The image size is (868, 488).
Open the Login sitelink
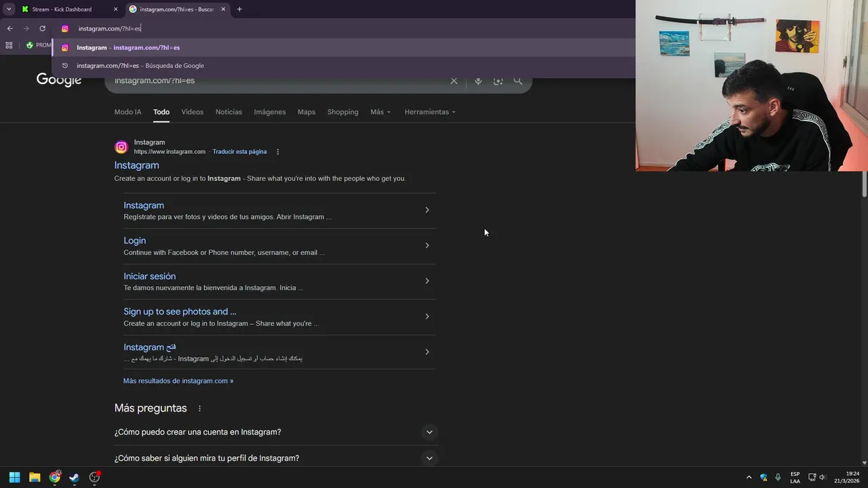click(x=134, y=241)
